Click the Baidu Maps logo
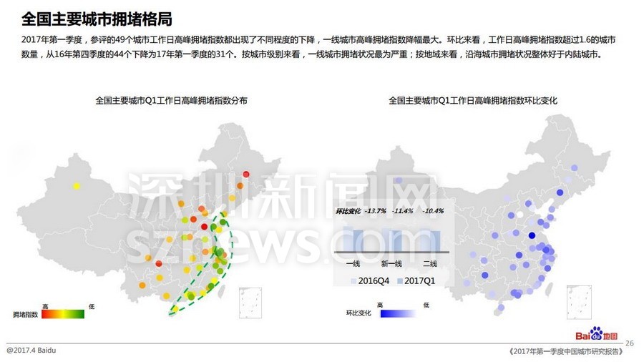644x362 pixels. point(596,336)
